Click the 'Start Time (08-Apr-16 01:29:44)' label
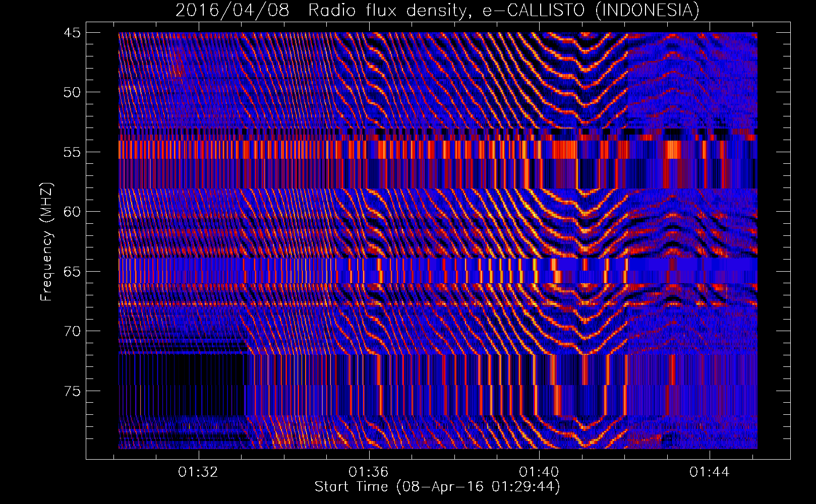The height and width of the screenshot is (504, 816). pos(437,487)
